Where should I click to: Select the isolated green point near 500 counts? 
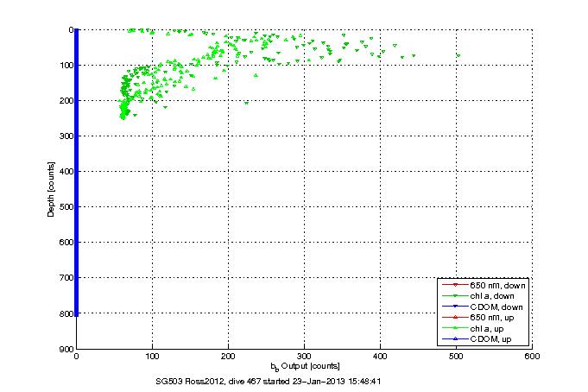point(458,55)
